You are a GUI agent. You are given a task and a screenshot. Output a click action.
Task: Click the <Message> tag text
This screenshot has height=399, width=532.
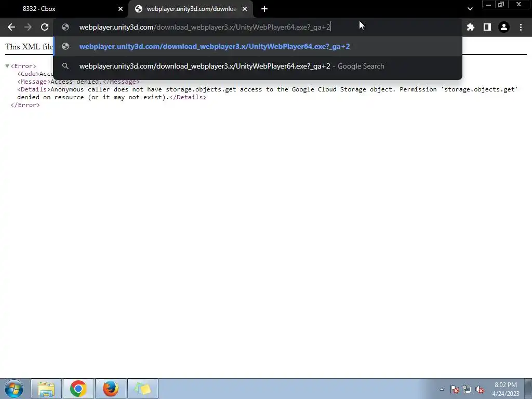pyautogui.click(x=34, y=82)
